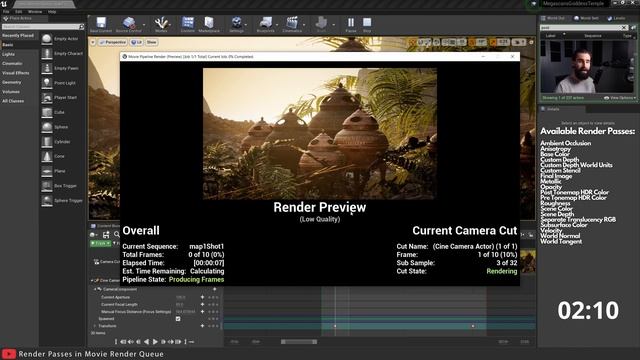640x360 pixels.
Task: Pause the simulation with the Pause icon
Action: pos(351,22)
